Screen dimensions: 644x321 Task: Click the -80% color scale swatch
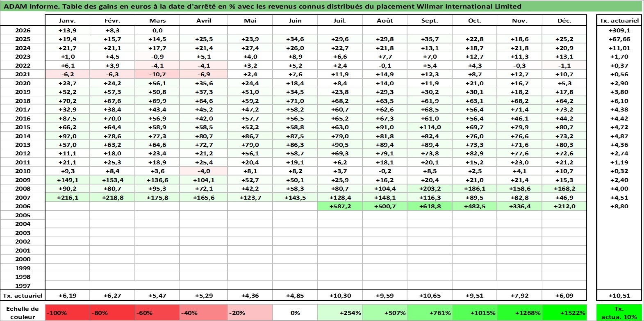point(112,312)
